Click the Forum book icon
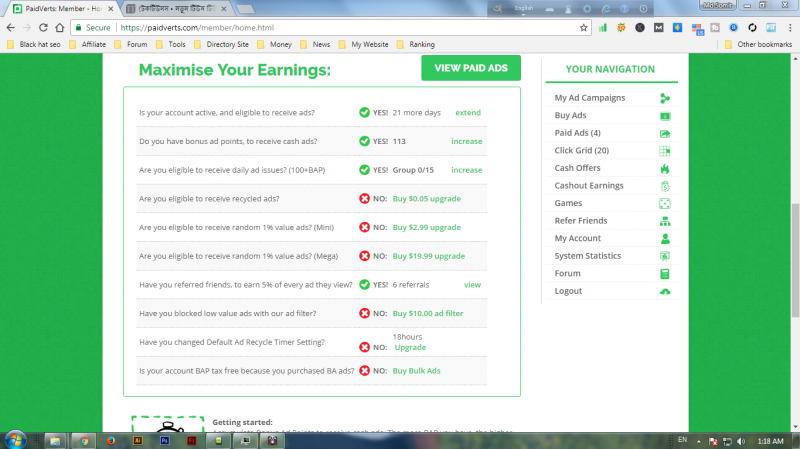The height and width of the screenshot is (449, 800). coord(665,274)
